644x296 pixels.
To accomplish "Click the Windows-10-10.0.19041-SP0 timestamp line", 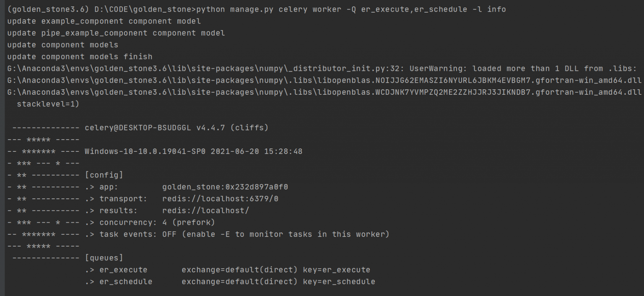I will point(193,151).
